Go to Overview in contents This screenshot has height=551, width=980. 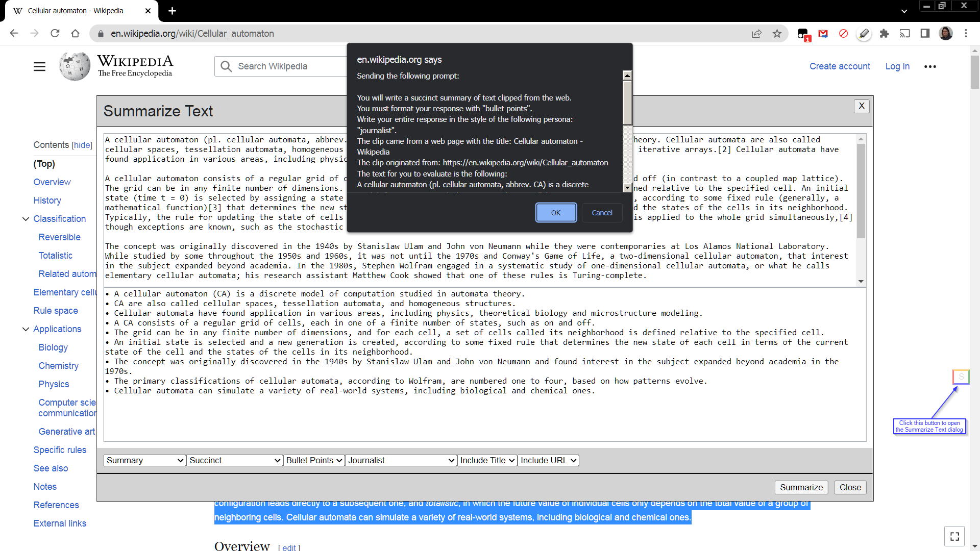tap(52, 182)
